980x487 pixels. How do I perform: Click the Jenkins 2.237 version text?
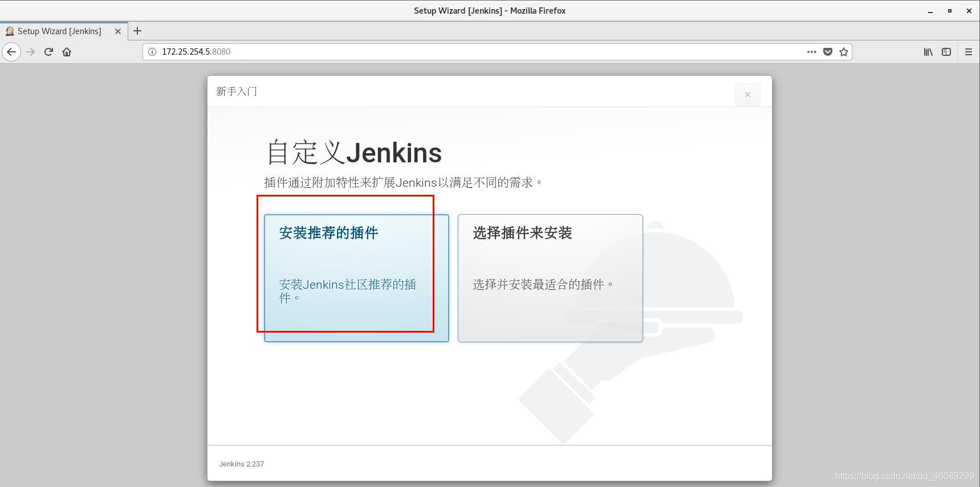[x=241, y=464]
